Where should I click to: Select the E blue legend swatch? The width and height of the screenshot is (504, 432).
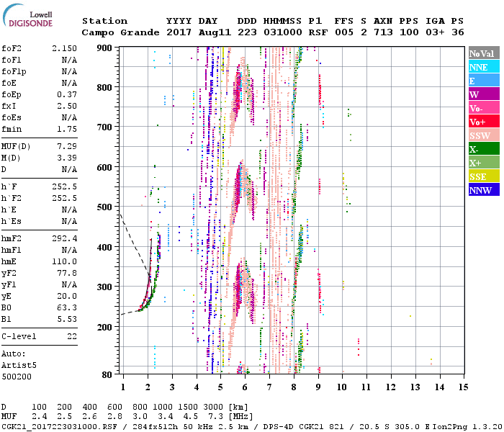pos(484,81)
